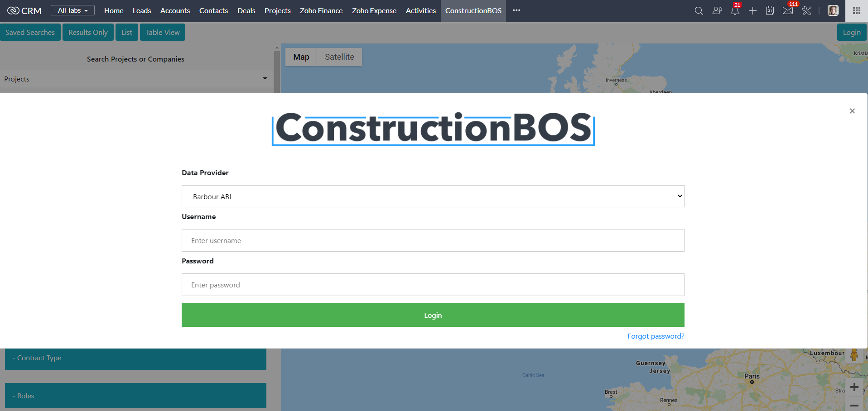Image resolution: width=868 pixels, height=411 pixels.
Task: Open the more tabs ellipsis menu
Action: click(x=516, y=10)
